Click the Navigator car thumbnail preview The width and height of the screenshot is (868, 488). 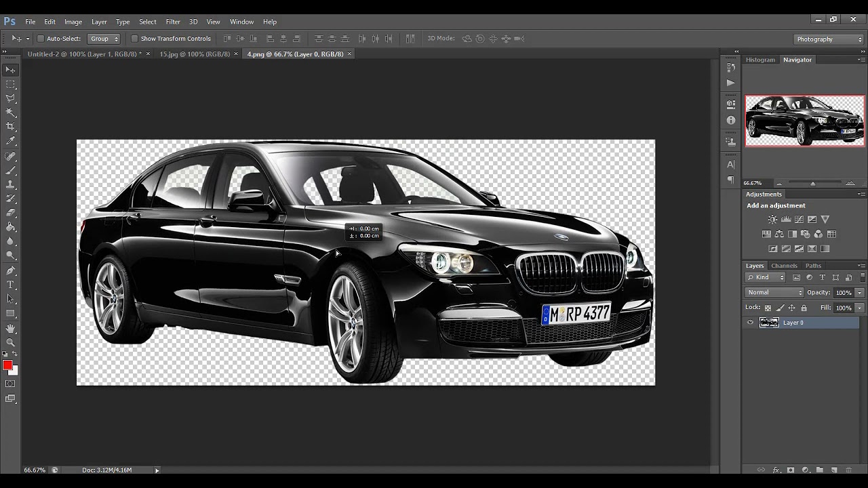805,121
